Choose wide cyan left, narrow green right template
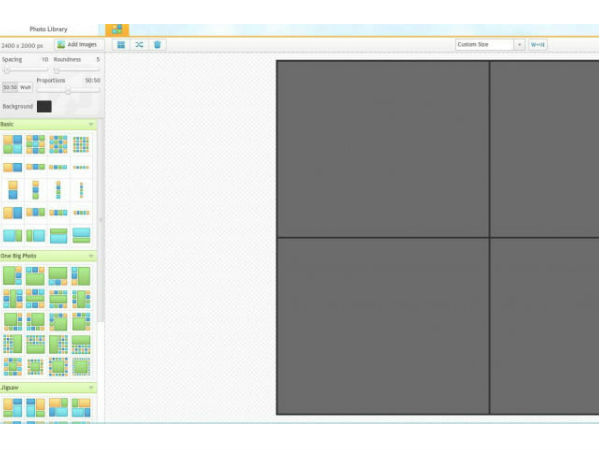 13,235
